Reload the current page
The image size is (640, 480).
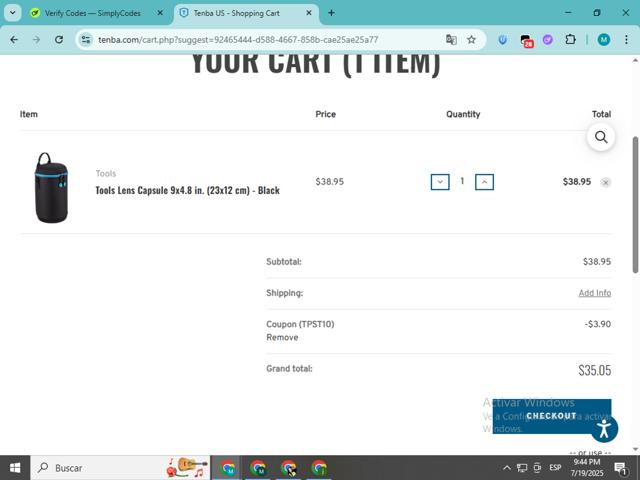coord(59,40)
